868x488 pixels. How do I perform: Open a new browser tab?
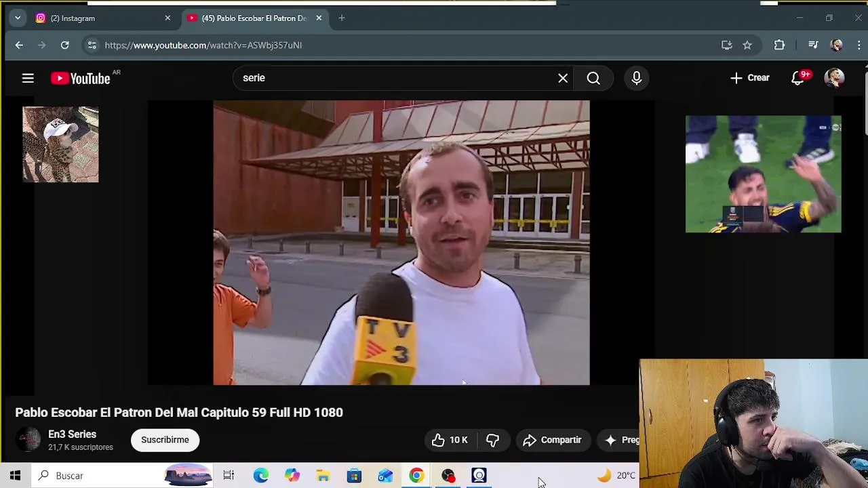pos(342,18)
